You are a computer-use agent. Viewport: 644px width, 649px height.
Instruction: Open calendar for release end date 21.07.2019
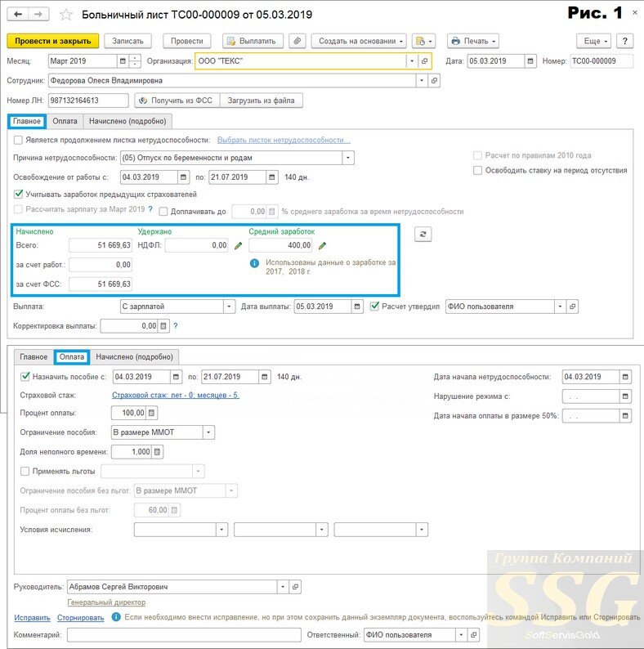[272, 177]
